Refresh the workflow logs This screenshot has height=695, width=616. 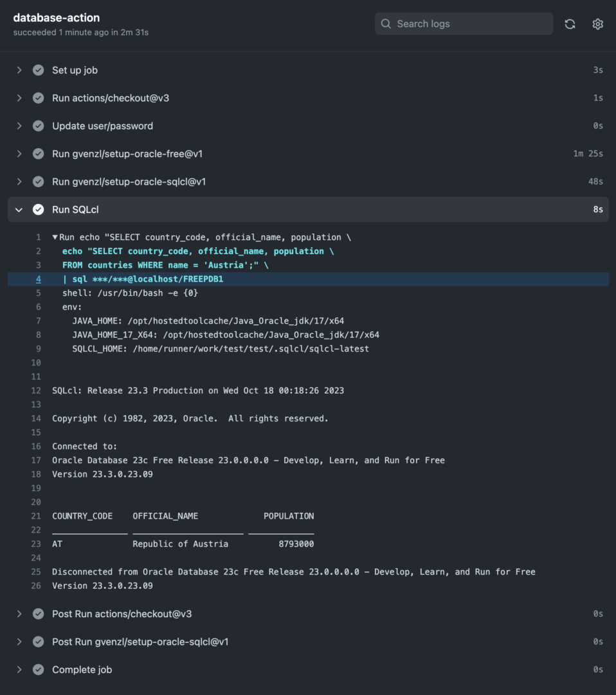click(x=570, y=24)
